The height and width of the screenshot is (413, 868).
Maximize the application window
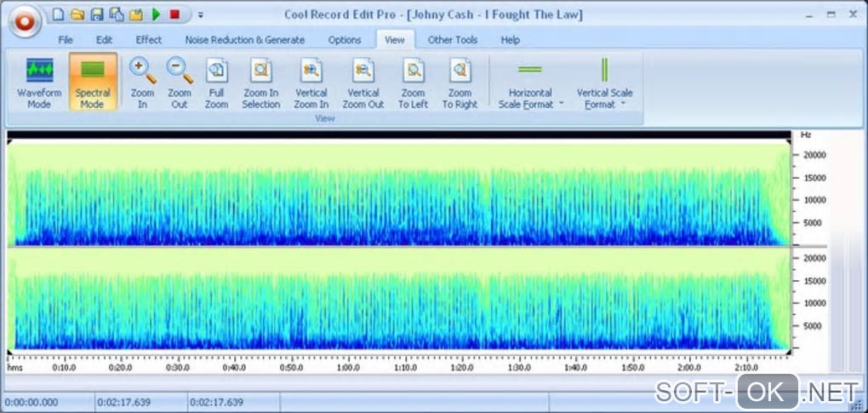pyautogui.click(x=831, y=14)
